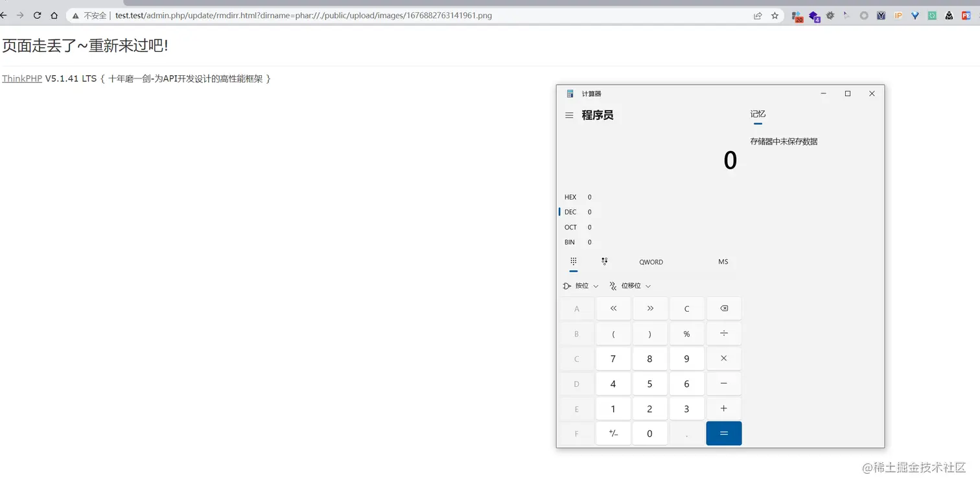Click the minus − key
The height and width of the screenshot is (488, 980).
click(x=724, y=384)
